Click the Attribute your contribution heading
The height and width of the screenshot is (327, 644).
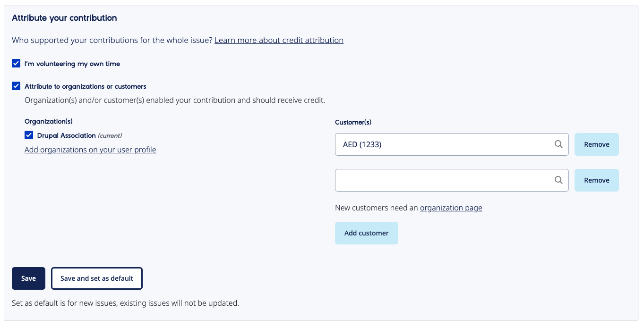[64, 18]
